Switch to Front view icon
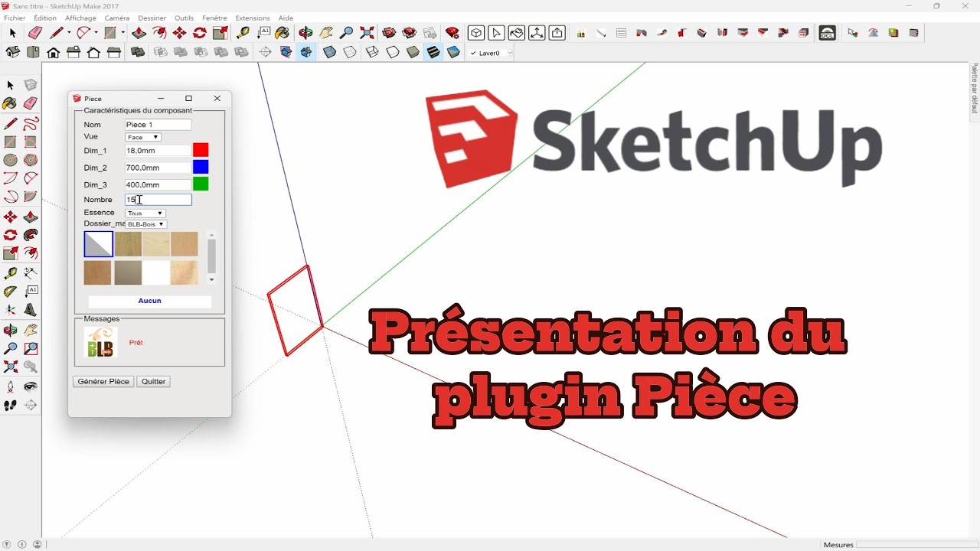The width and height of the screenshot is (980, 551). tap(54, 53)
